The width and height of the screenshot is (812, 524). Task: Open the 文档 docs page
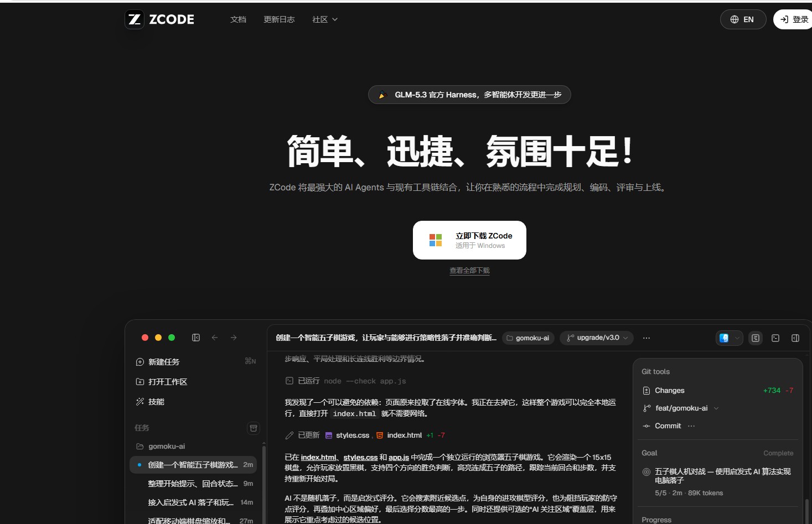coord(238,19)
